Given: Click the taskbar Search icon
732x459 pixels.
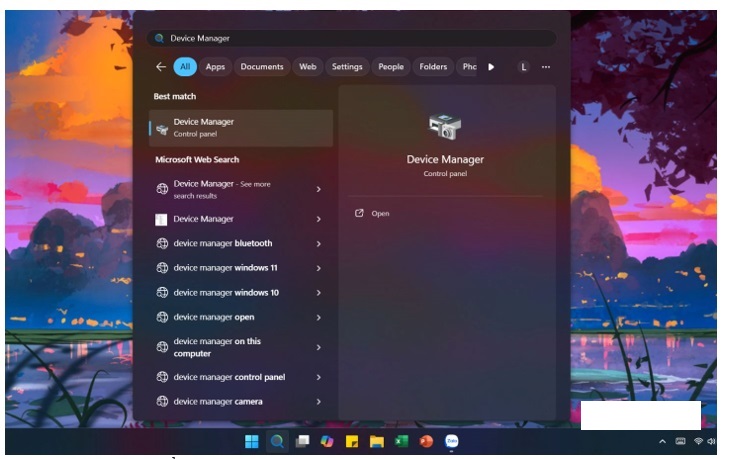Looking at the screenshot, I should (277, 441).
